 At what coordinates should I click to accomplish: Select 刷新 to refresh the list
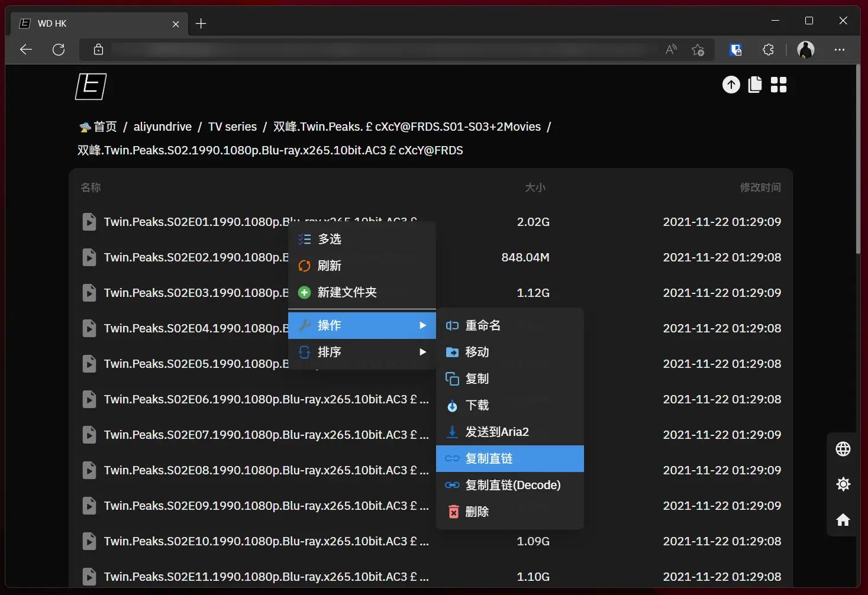point(362,266)
